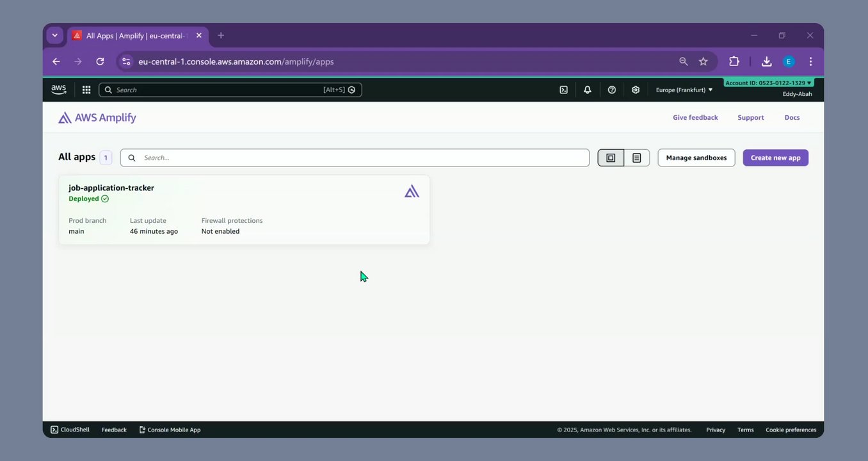Switch to card grid view
Image resolution: width=868 pixels, height=461 pixels.
pos(611,158)
